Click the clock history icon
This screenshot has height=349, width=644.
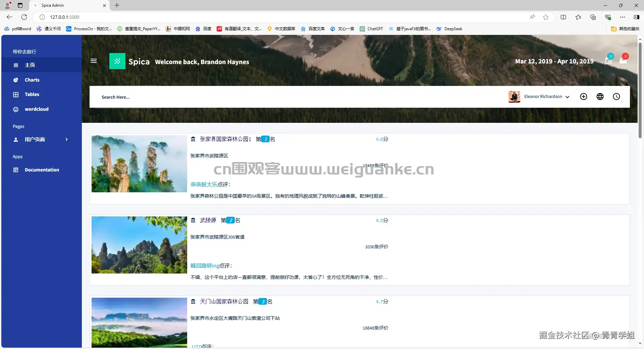tap(616, 97)
